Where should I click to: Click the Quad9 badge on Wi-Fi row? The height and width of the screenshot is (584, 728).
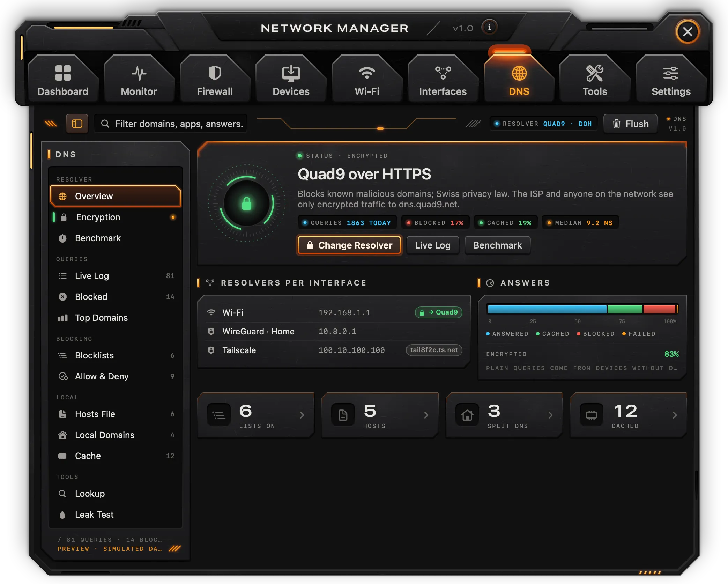point(439,312)
